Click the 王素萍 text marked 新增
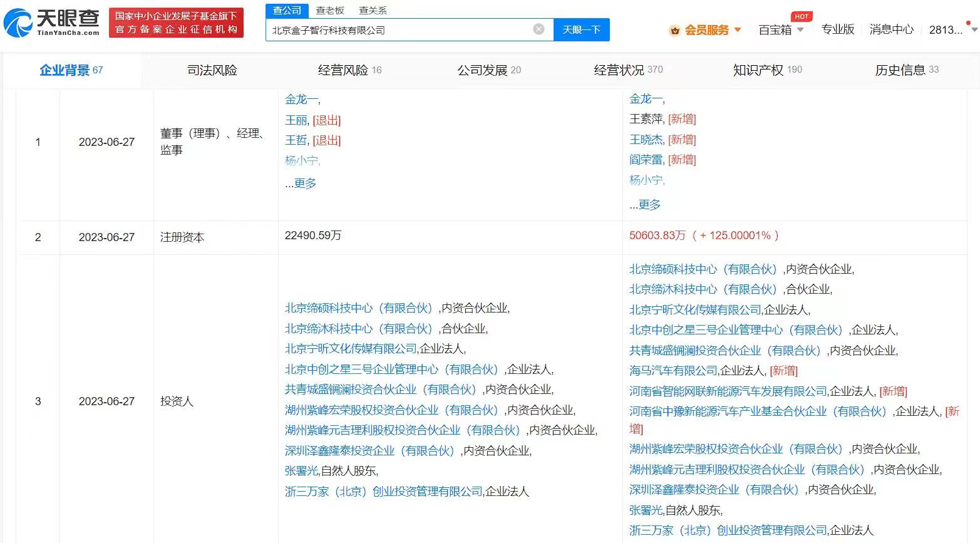This screenshot has width=980, height=543. pyautogui.click(x=646, y=118)
